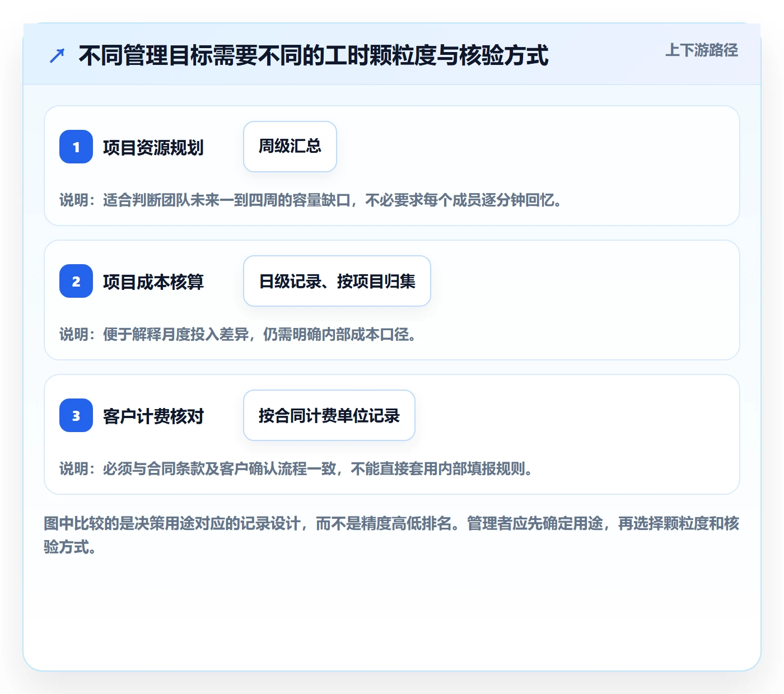Click the note starting 说明：便于解释月度投入差异

[x=238, y=334]
